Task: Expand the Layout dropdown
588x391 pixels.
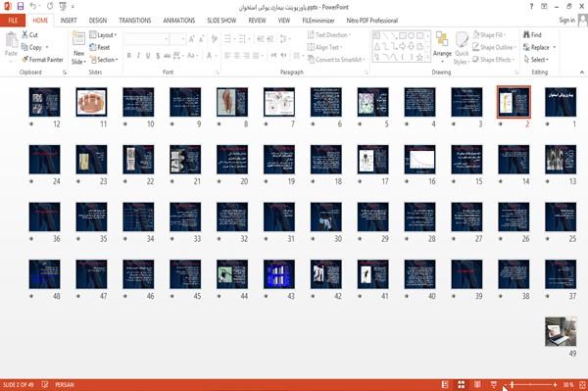Action: click(x=103, y=35)
